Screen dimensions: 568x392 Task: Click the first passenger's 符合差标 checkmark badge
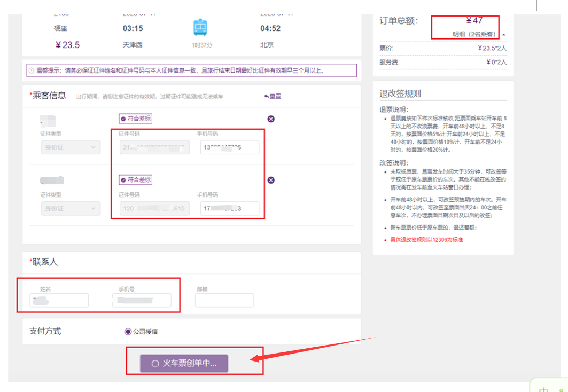135,119
